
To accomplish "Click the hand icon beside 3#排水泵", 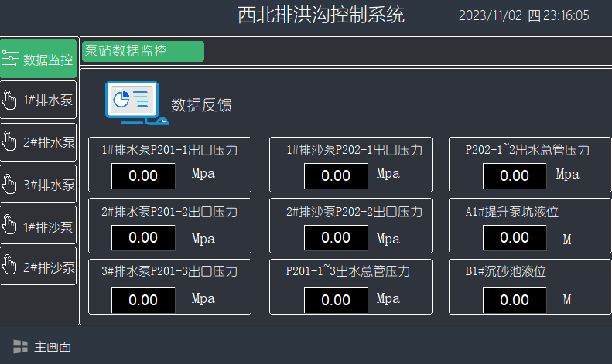I will (x=10, y=184).
